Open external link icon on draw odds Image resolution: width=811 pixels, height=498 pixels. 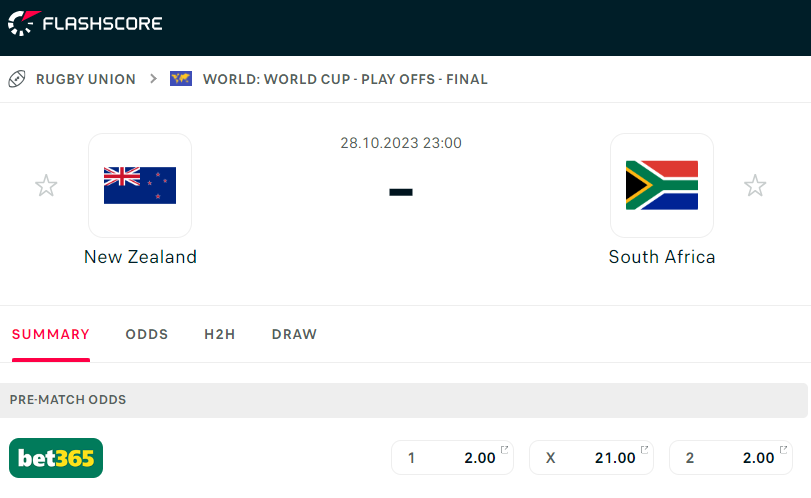645,449
